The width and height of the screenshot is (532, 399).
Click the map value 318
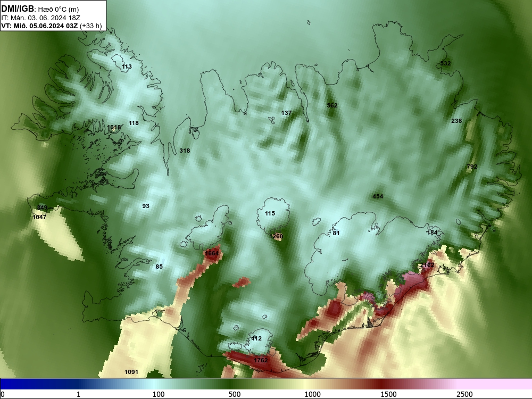(x=185, y=151)
